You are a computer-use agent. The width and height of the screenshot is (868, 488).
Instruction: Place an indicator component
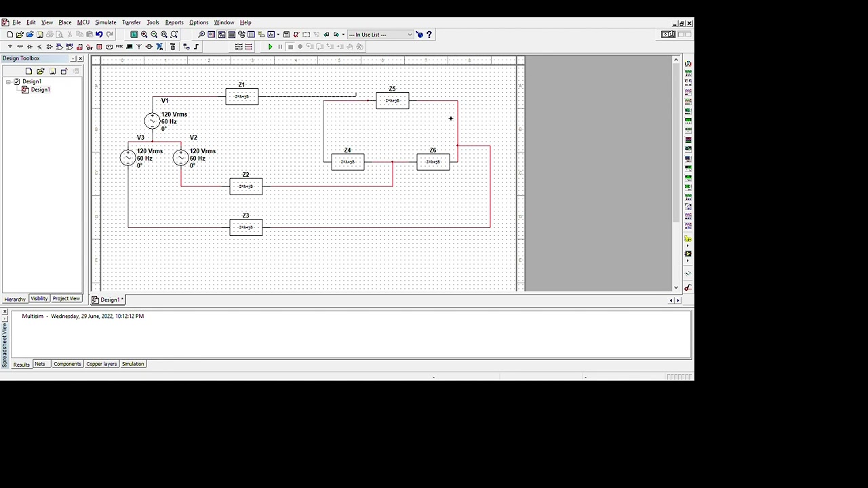tap(99, 47)
